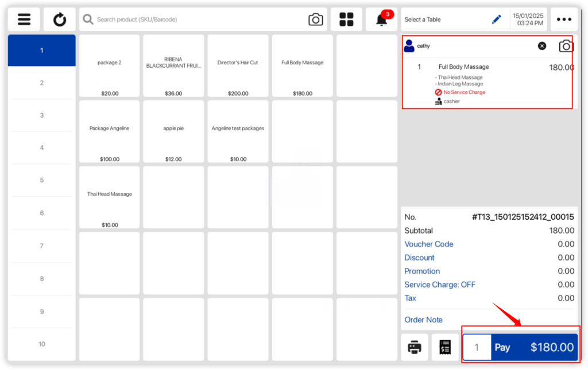The height and width of the screenshot is (370, 588).
Task: Select category tab 1
Action: pos(41,50)
